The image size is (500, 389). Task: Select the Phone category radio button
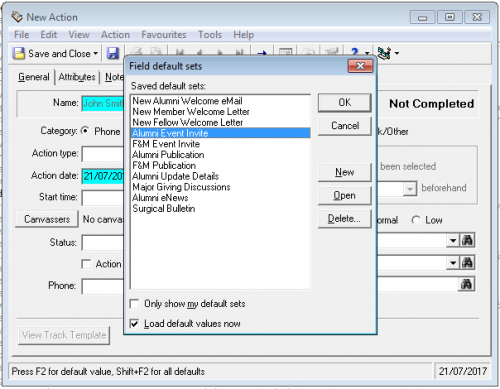pyautogui.click(x=85, y=131)
